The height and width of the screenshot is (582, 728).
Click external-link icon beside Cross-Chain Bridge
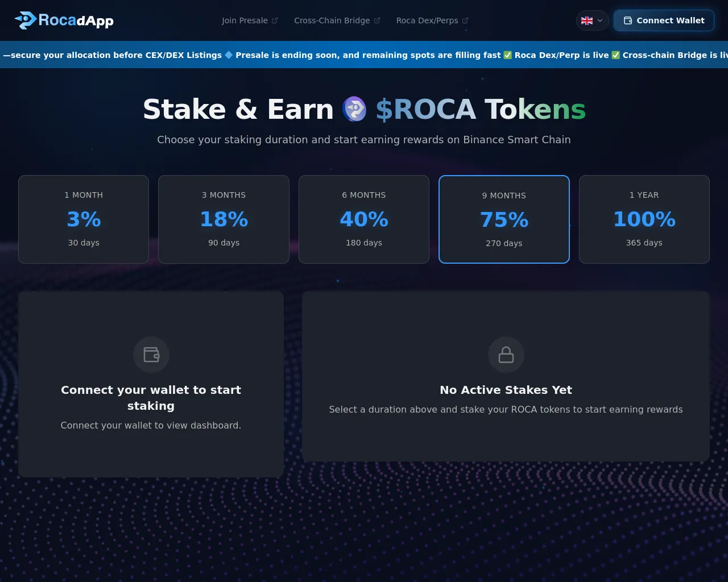[x=377, y=20]
